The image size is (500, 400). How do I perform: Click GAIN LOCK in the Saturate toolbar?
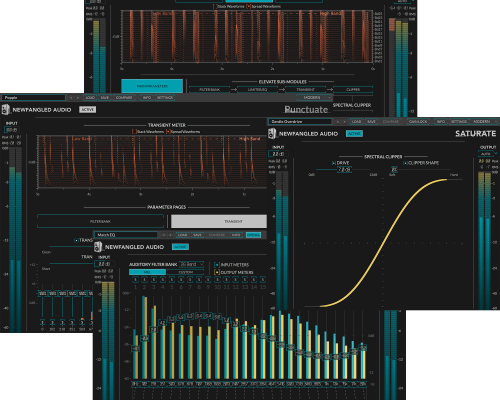[x=418, y=122]
